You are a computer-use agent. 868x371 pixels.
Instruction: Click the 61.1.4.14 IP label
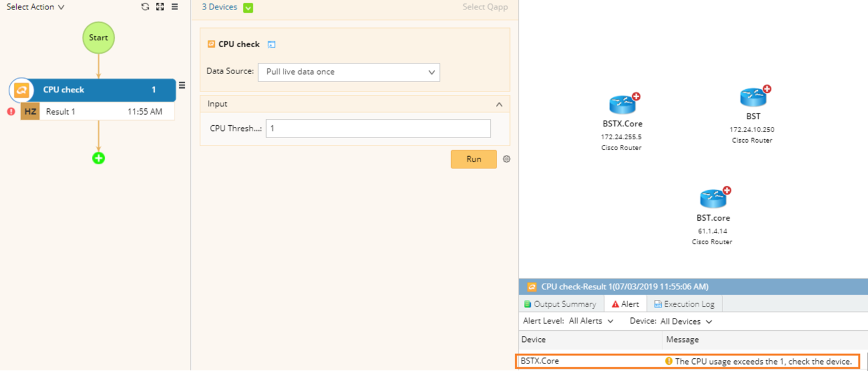click(713, 231)
